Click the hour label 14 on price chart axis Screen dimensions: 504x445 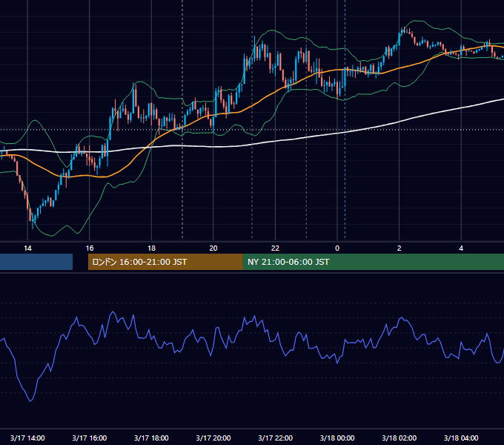(27, 248)
